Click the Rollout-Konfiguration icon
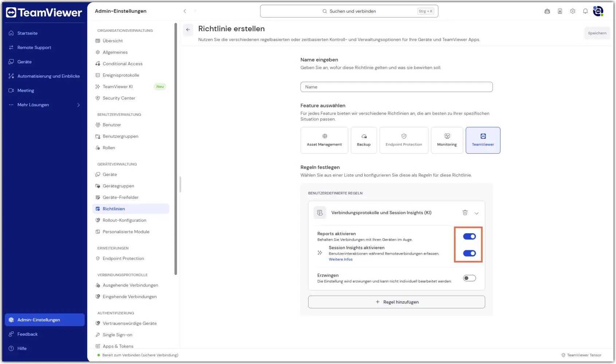 pos(98,220)
